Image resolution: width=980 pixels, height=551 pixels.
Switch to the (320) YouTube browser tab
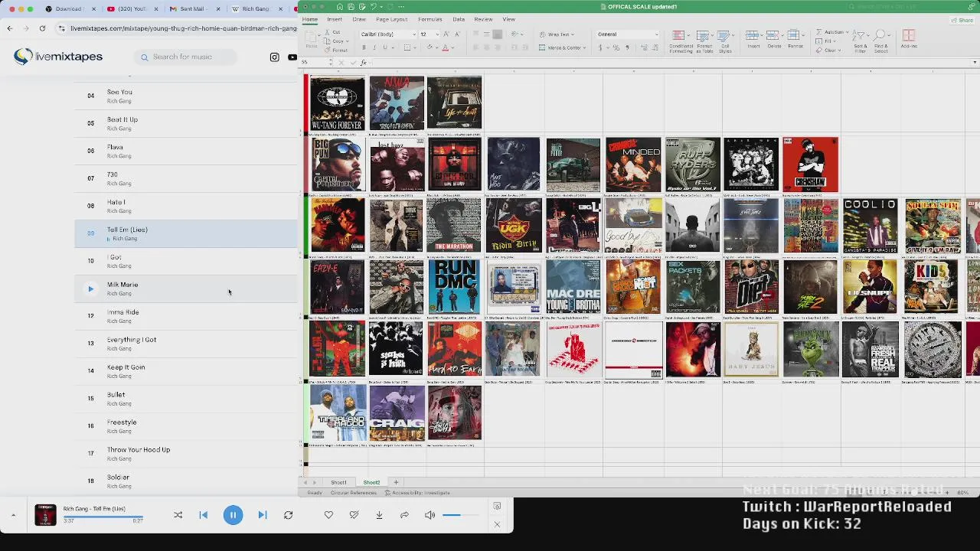[x=132, y=9]
